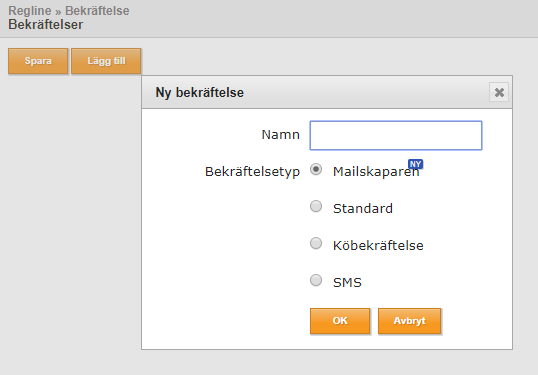The width and height of the screenshot is (538, 375).
Task: Click the NY badge beside Mailskaparen
Action: click(415, 164)
